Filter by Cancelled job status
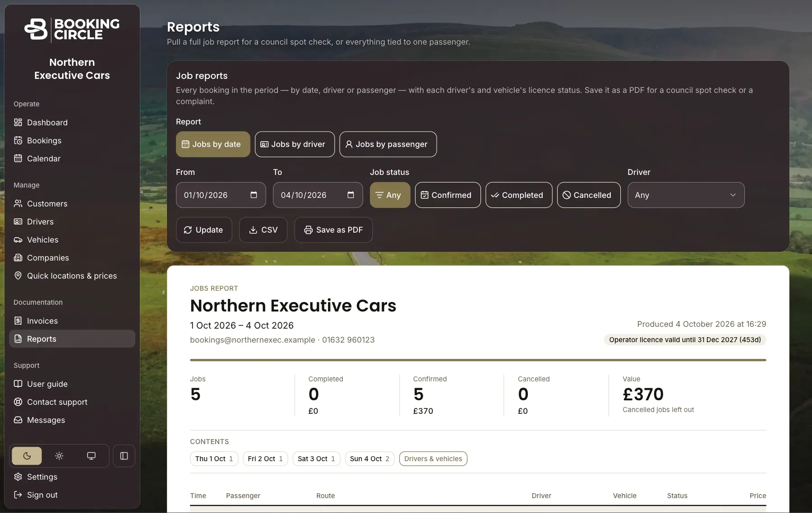This screenshot has width=812, height=513. [589, 195]
